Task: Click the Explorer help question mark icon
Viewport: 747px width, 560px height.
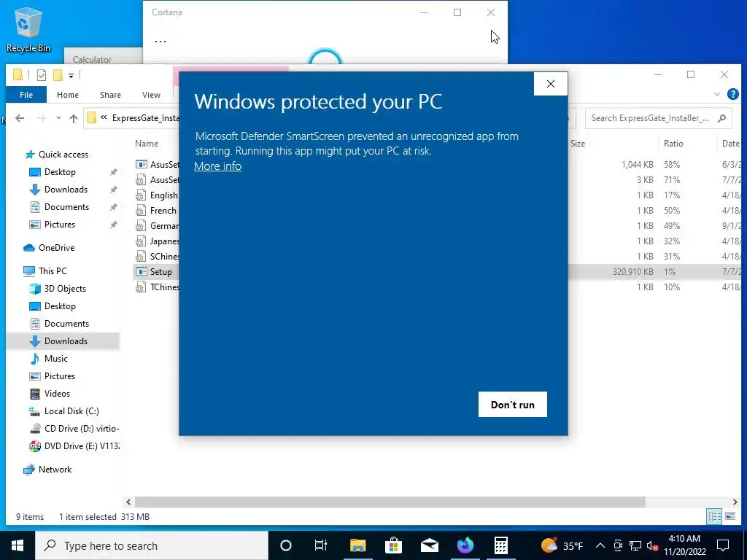Action: 732,94
